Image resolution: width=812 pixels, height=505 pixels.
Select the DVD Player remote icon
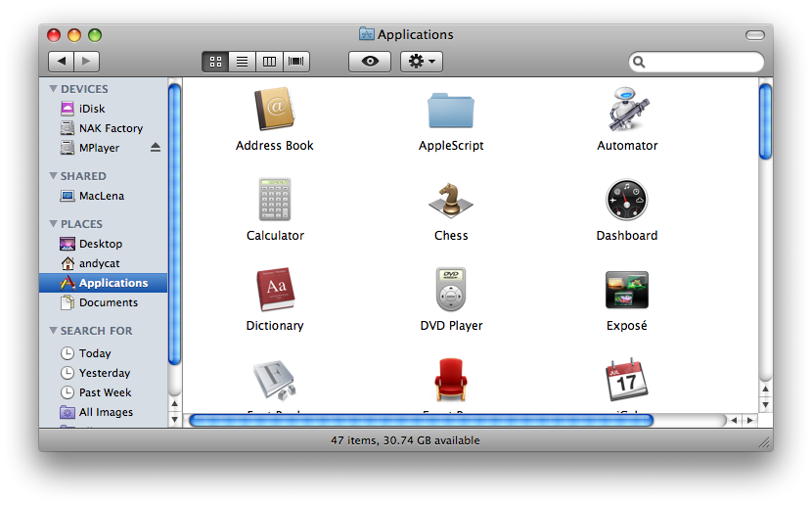pos(451,289)
